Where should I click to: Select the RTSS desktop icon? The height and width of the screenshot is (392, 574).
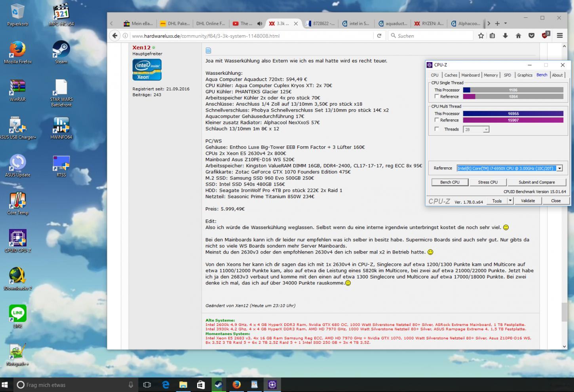tap(61, 165)
